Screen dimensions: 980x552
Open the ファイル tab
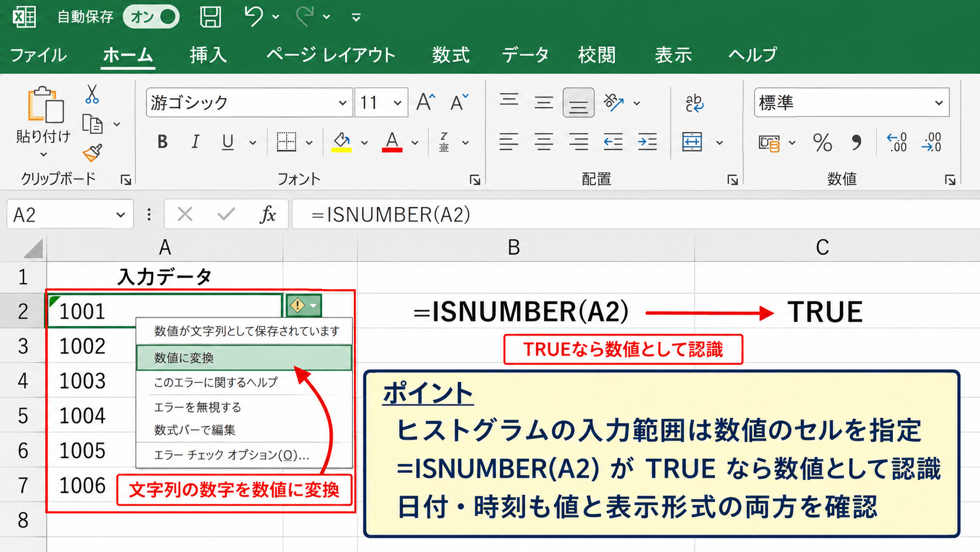coord(39,55)
